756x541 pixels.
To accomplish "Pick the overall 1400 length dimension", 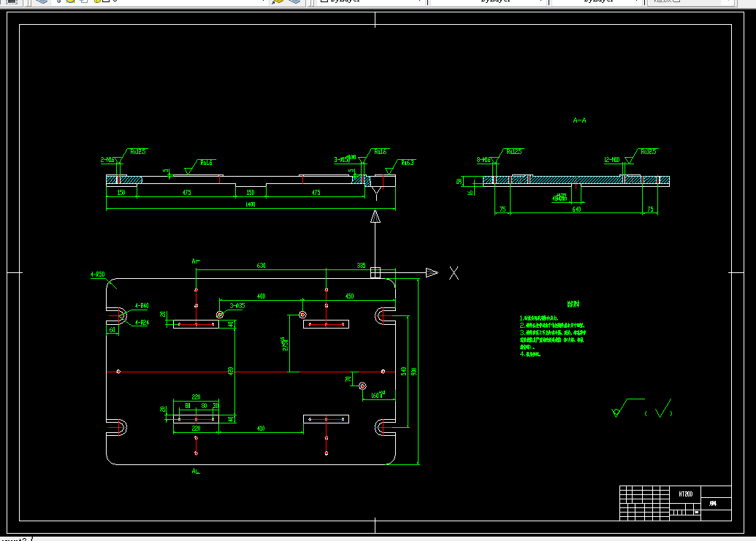I will coord(251,204).
